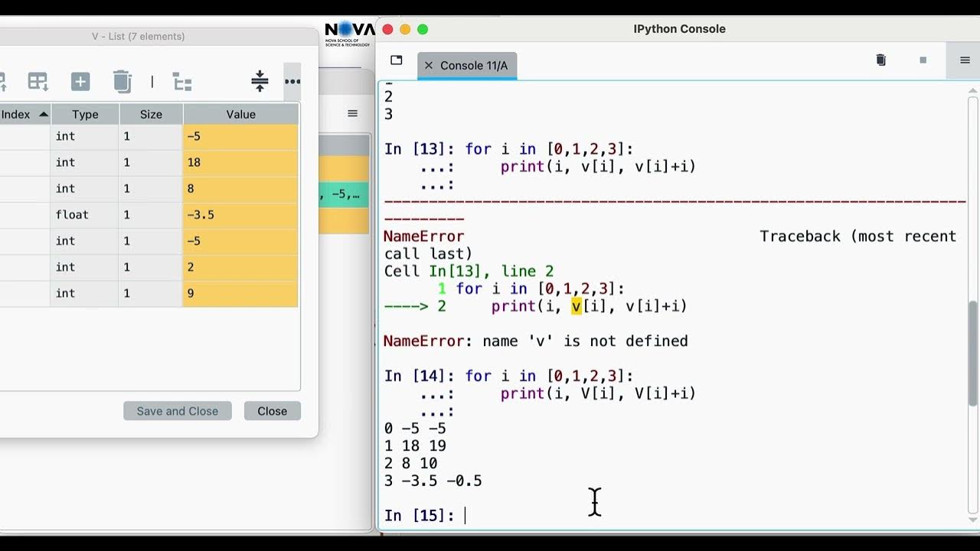This screenshot has height=551, width=980.
Task: Select the Console 11/A tab
Action: (468, 66)
